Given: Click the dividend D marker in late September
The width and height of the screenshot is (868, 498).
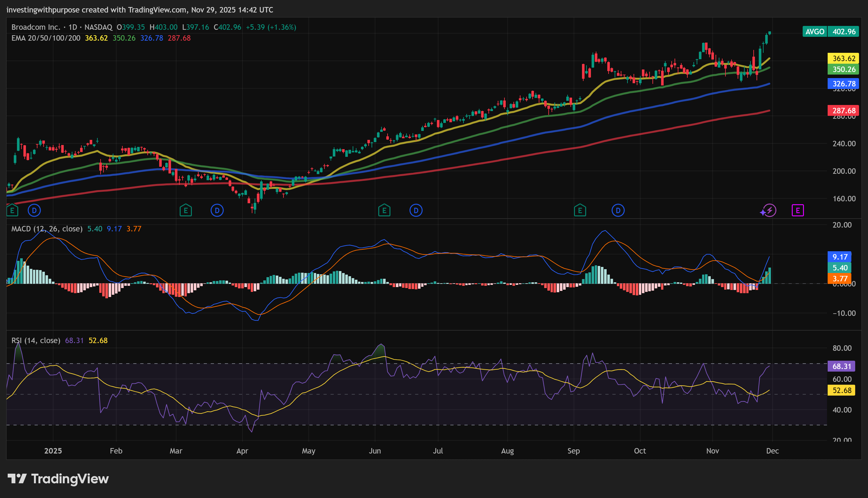Looking at the screenshot, I should 618,210.
